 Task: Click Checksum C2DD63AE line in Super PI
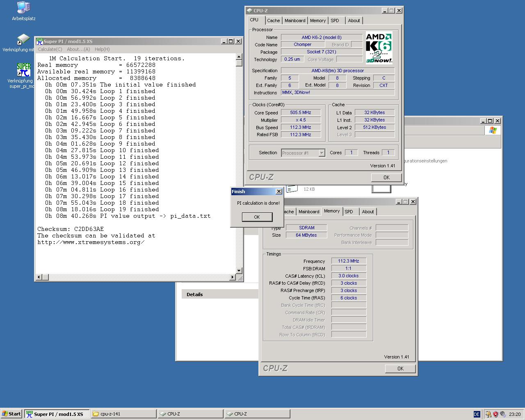tap(71, 229)
